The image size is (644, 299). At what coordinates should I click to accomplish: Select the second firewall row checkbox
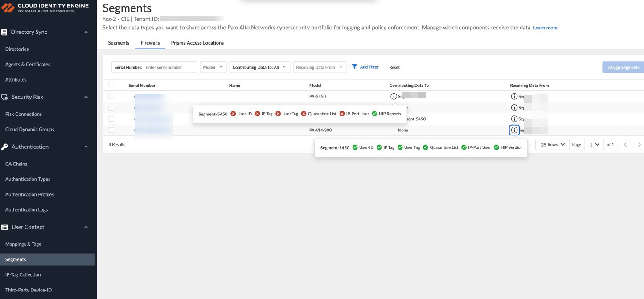(111, 107)
